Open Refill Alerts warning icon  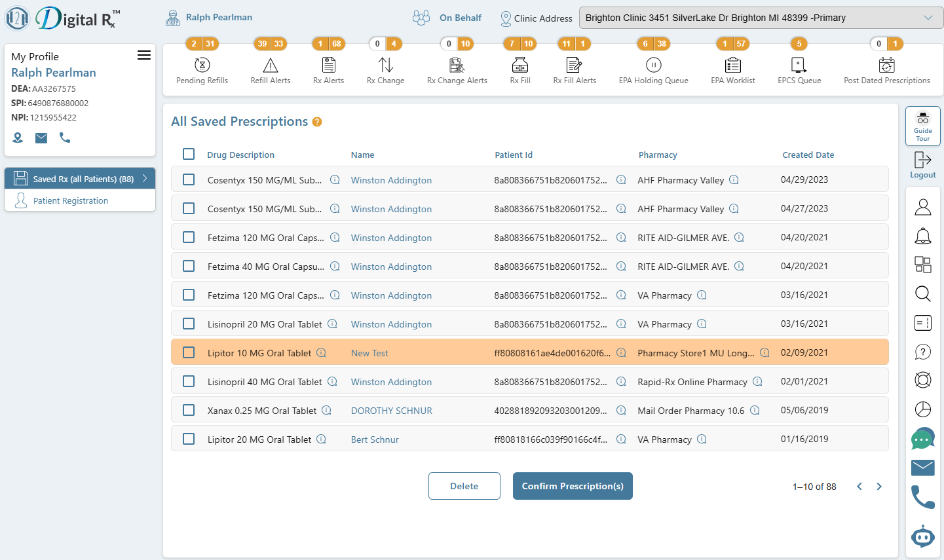tap(271, 65)
